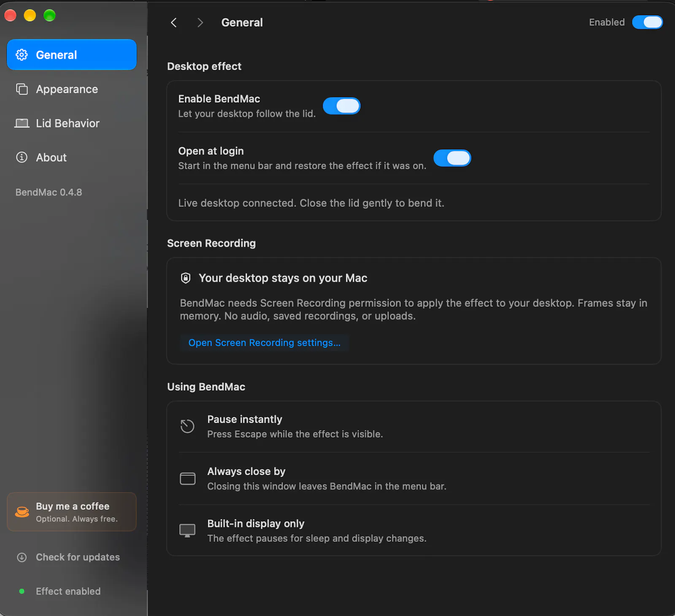Click the effect pauses for sleep description
The height and width of the screenshot is (616, 675).
[317, 538]
